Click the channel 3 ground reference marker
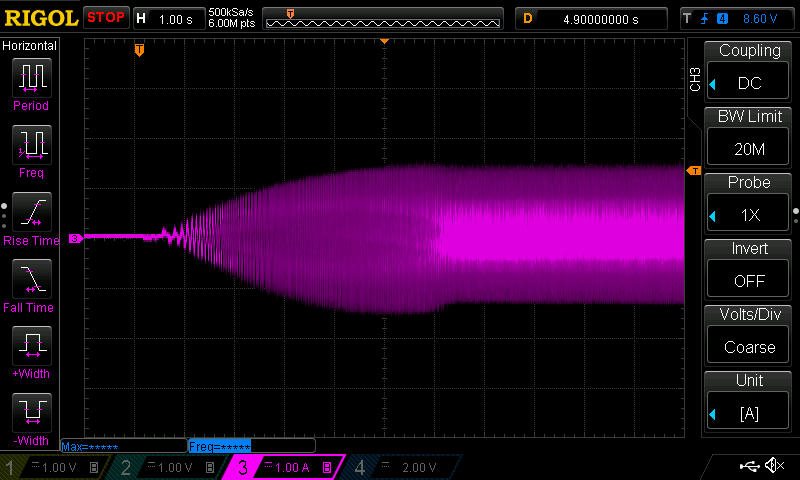800x480 pixels. click(x=75, y=238)
